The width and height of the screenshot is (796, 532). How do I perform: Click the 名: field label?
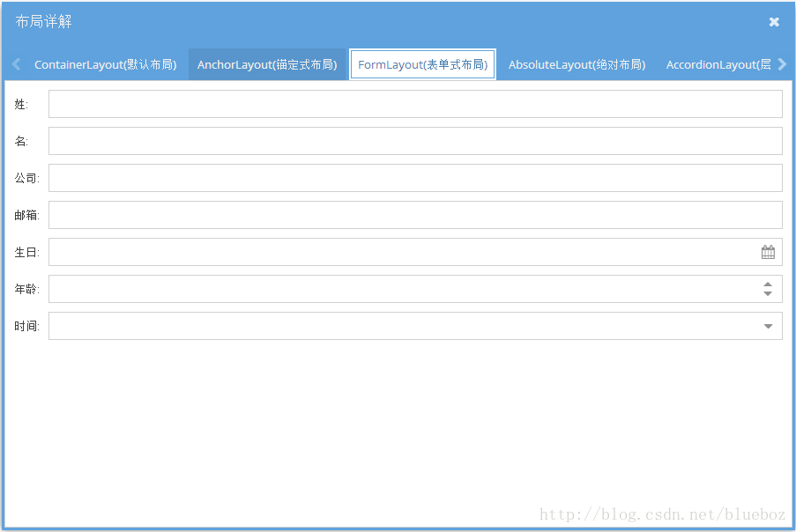pos(21,142)
